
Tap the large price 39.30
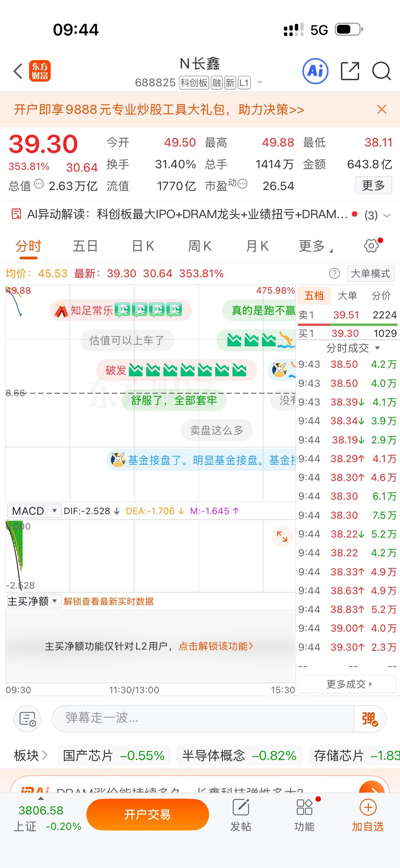[x=43, y=144]
